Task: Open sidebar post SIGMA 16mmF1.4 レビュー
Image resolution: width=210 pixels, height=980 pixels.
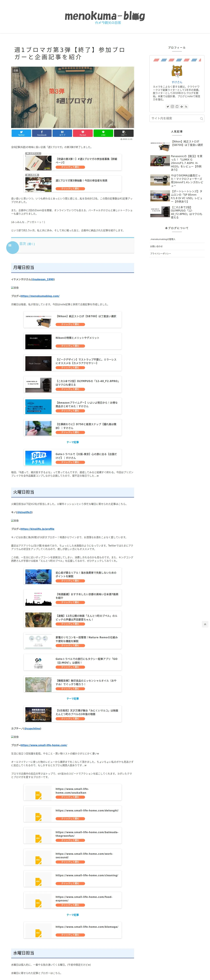Action: tap(177, 180)
